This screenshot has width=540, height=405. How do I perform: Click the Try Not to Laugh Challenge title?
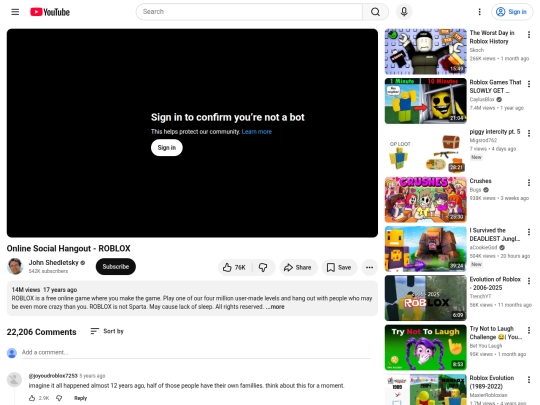[x=496, y=333]
